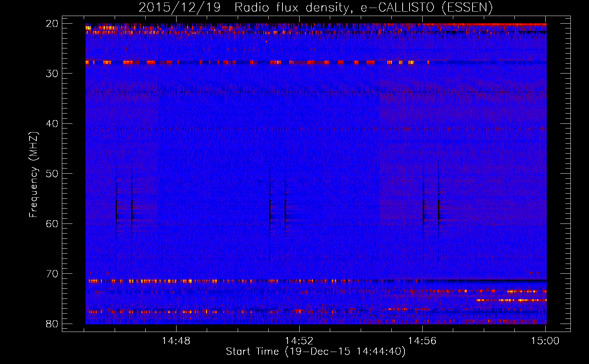Click the 'Start Time (19-Dec-15 14:44:40)' axis label
The width and height of the screenshot is (589, 364).
pos(316,352)
